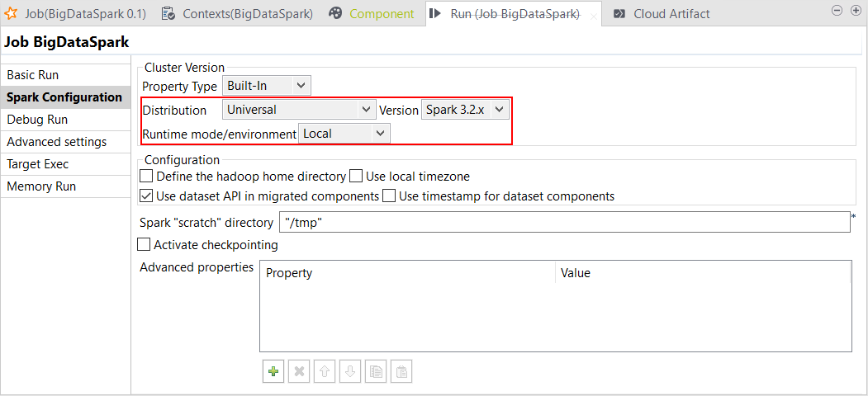
Task: Uncheck Use dataset API in migrated components
Action: coord(146,196)
